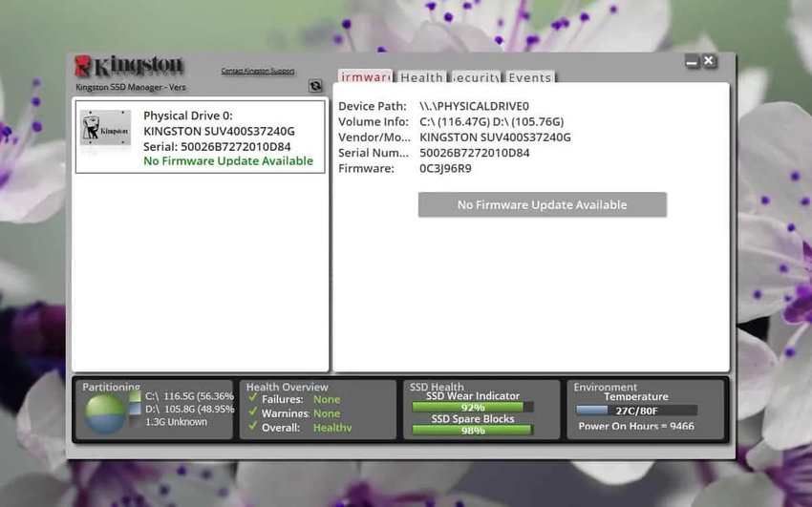This screenshot has height=507, width=812.
Task: Close the Kingston SSD Manager window
Action: [709, 61]
